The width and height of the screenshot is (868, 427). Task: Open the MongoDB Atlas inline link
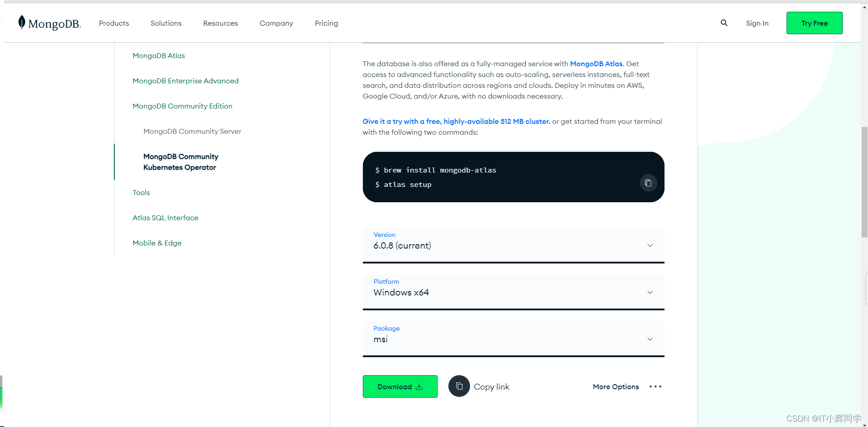[x=597, y=64]
